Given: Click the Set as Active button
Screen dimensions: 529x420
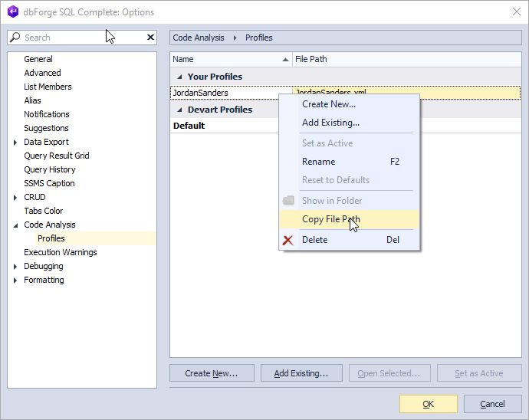Looking at the screenshot, I should (x=479, y=373).
